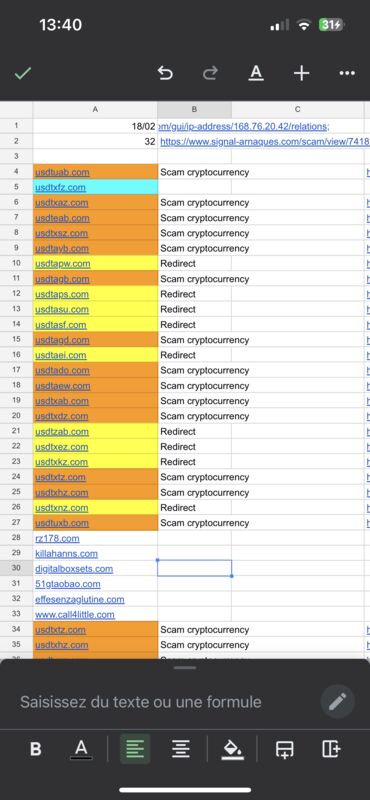
Task: Toggle bold formatting
Action: point(36,749)
